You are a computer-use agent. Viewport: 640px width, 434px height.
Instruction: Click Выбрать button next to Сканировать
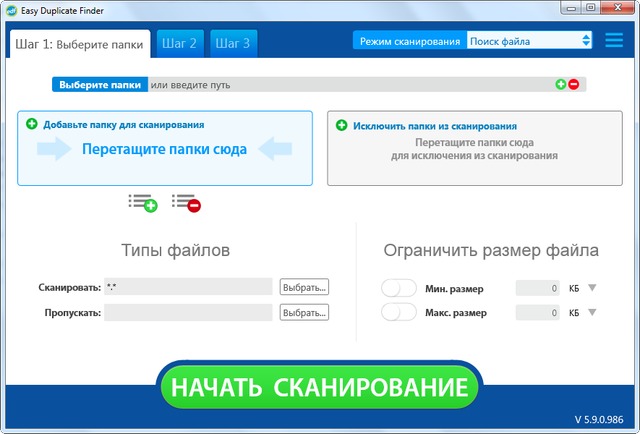pyautogui.click(x=304, y=287)
